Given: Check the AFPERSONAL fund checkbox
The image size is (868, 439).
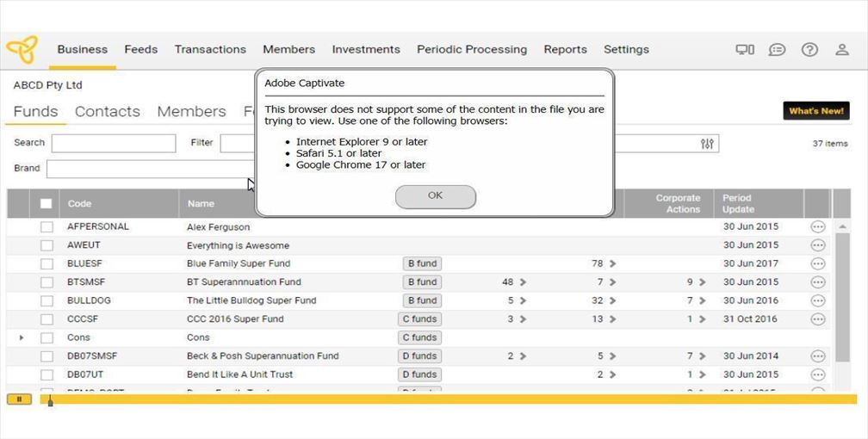Looking at the screenshot, I should (47, 227).
